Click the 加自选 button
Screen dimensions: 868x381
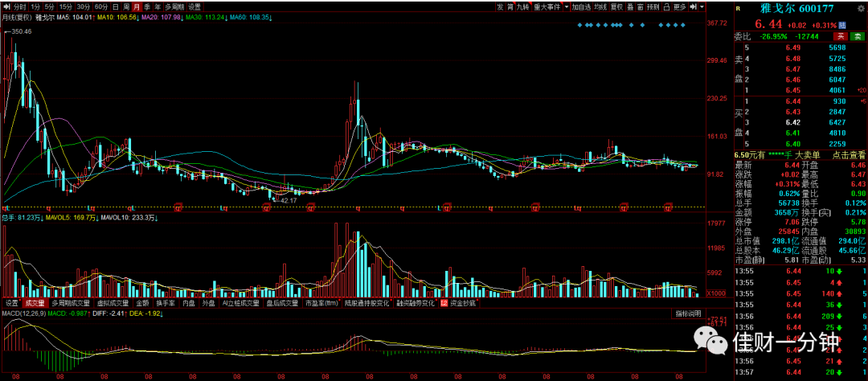tap(582, 7)
